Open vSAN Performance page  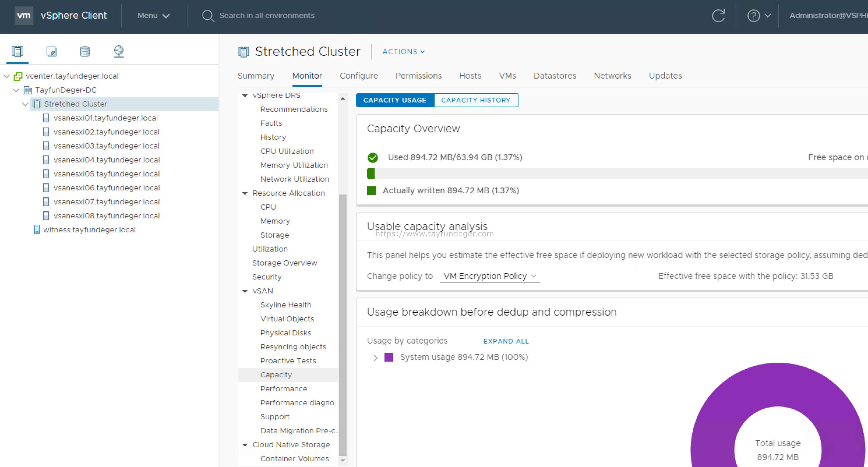pyautogui.click(x=284, y=389)
